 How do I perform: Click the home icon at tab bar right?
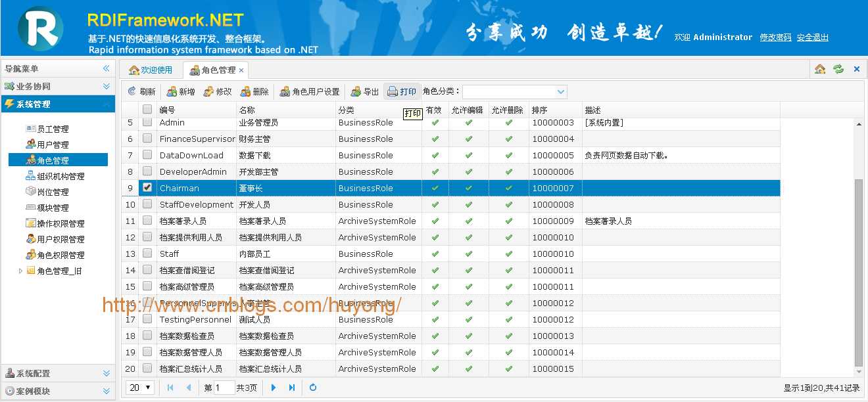820,69
